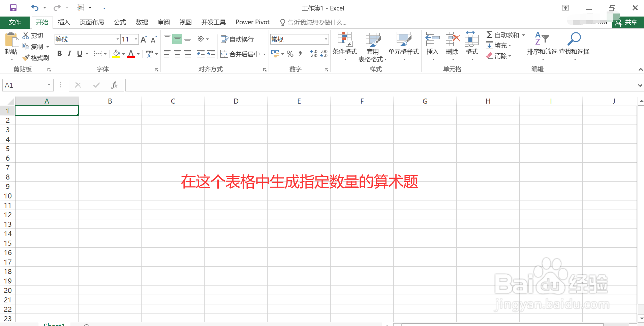Switch to the 插入 ribbon tab
This screenshot has height=326, width=644.
(x=64, y=22)
